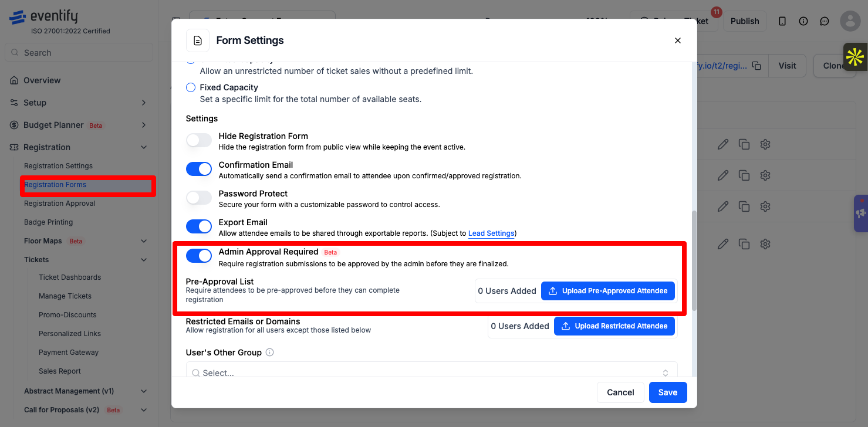The width and height of the screenshot is (868, 427).
Task: Open the megaphone announcements widget
Action: [861, 213]
